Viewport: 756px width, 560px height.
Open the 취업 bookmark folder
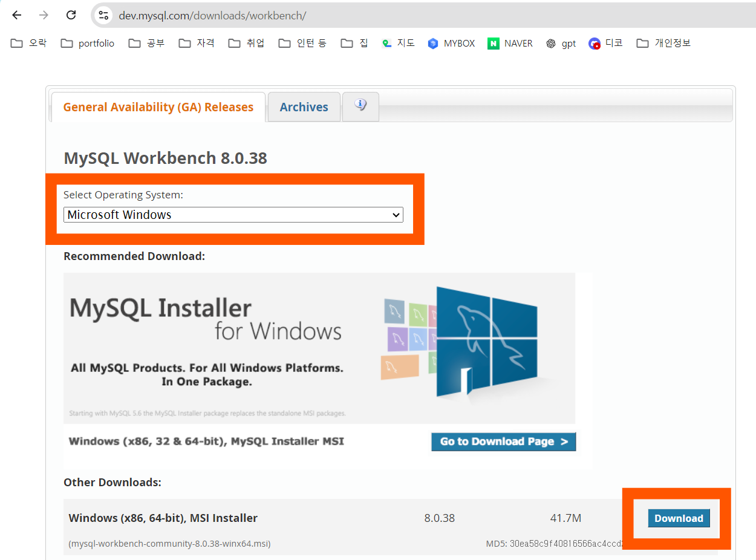tap(246, 44)
